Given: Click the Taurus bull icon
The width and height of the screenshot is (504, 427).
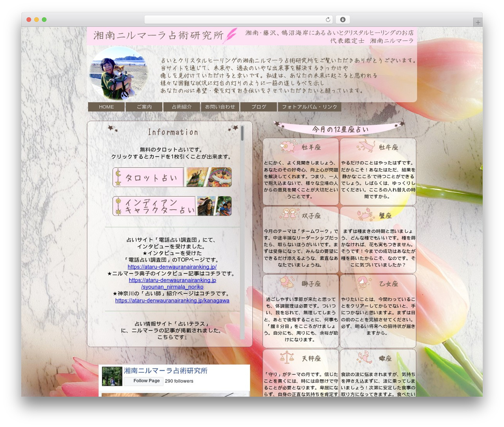Looking at the screenshot, I should 366,146.
